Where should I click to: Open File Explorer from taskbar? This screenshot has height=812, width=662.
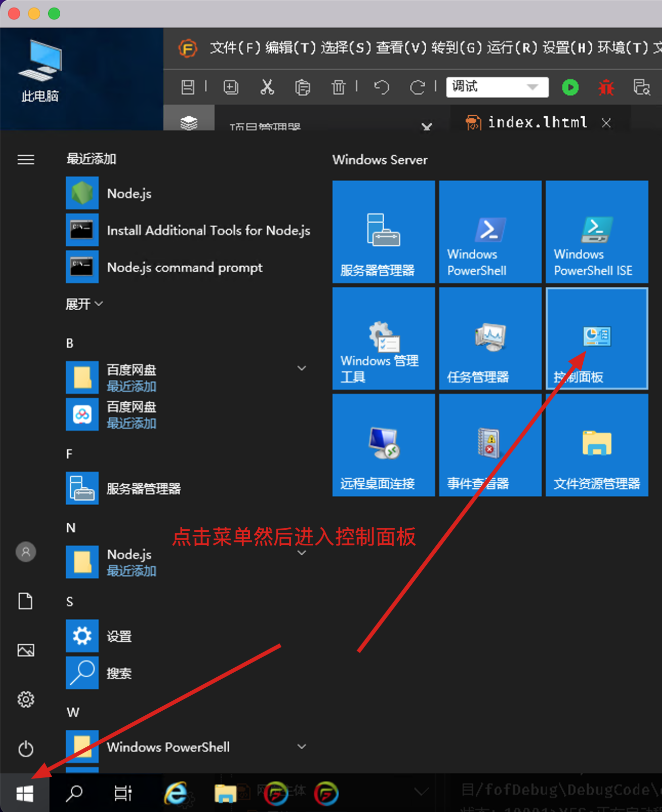(226, 793)
